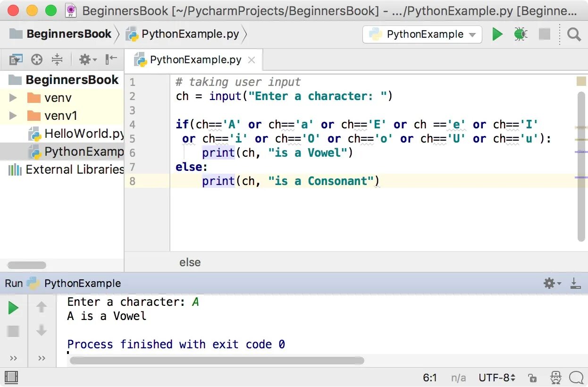Click 'Process finished with exit code 0' output
Screen dimensions: 588x387
coord(176,345)
